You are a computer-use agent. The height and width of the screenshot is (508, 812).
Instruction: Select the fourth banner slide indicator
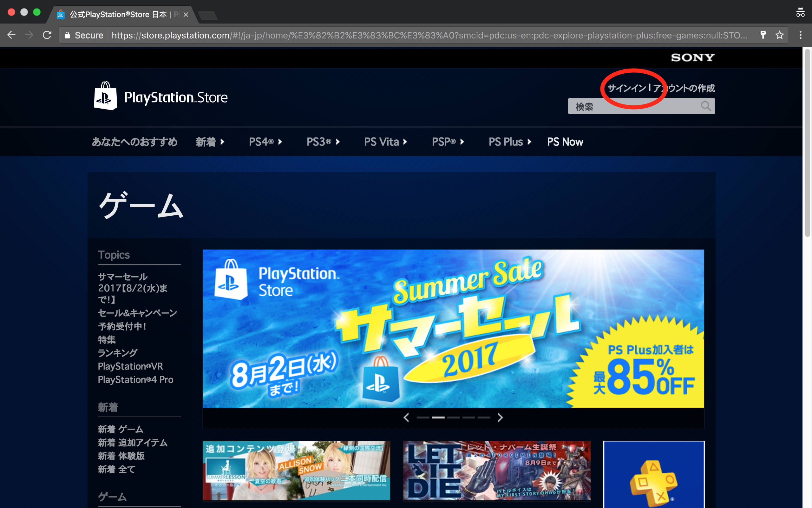coord(469,417)
